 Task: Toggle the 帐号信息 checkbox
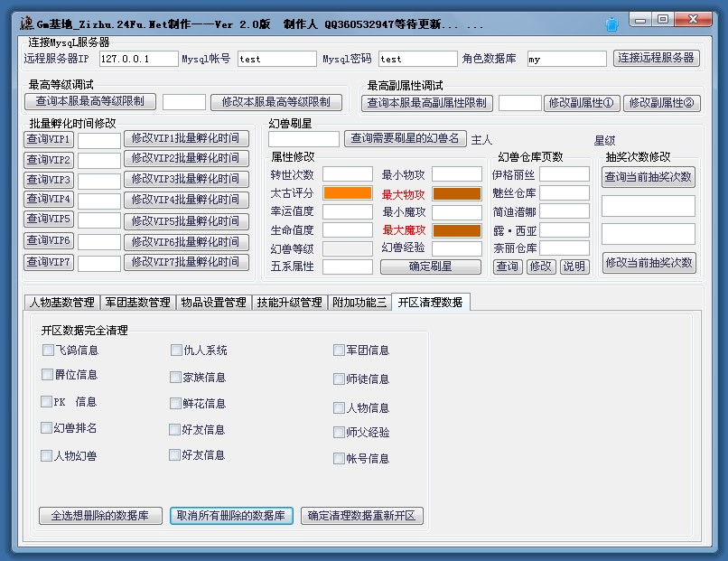(339, 458)
